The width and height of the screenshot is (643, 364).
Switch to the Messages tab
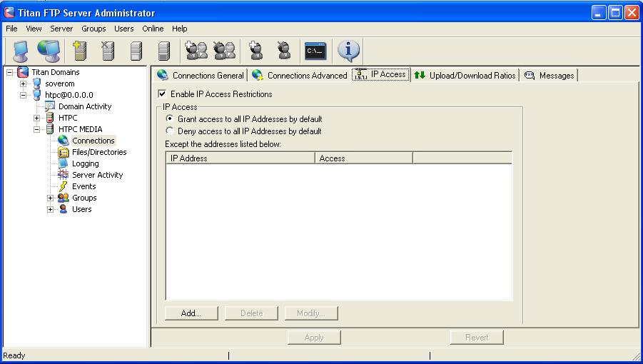[549, 76]
